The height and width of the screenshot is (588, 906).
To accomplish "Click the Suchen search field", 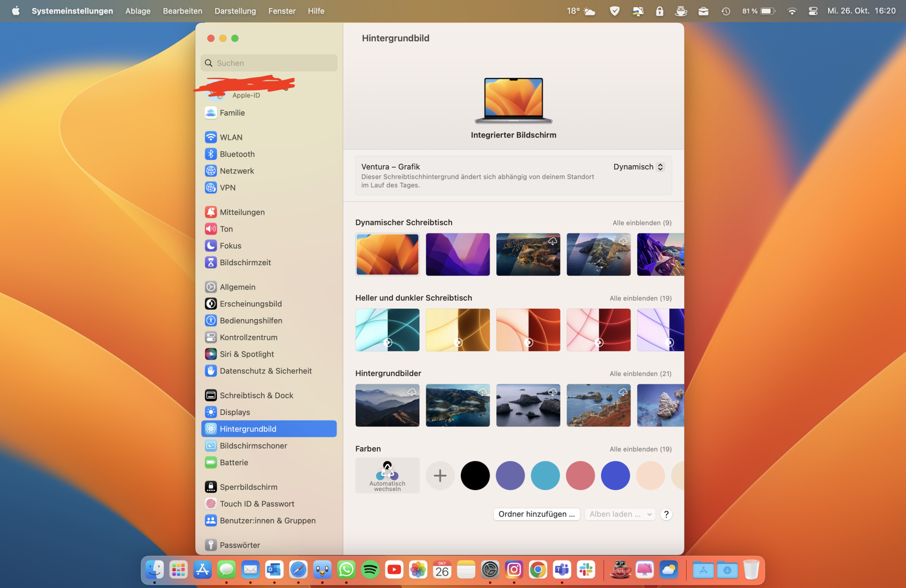I will pyautogui.click(x=269, y=63).
